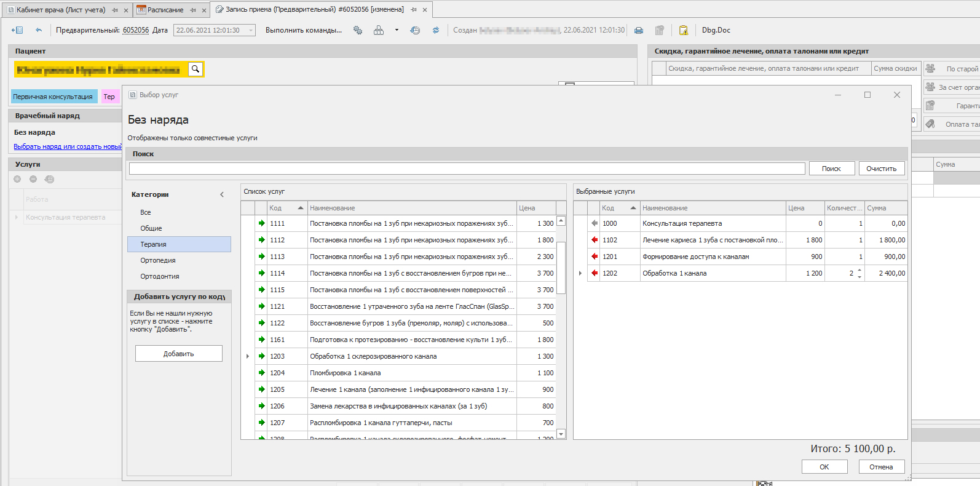Image resolution: width=980 pixels, height=486 pixels.
Task: Switch to the Расписание tab
Action: pos(165,10)
